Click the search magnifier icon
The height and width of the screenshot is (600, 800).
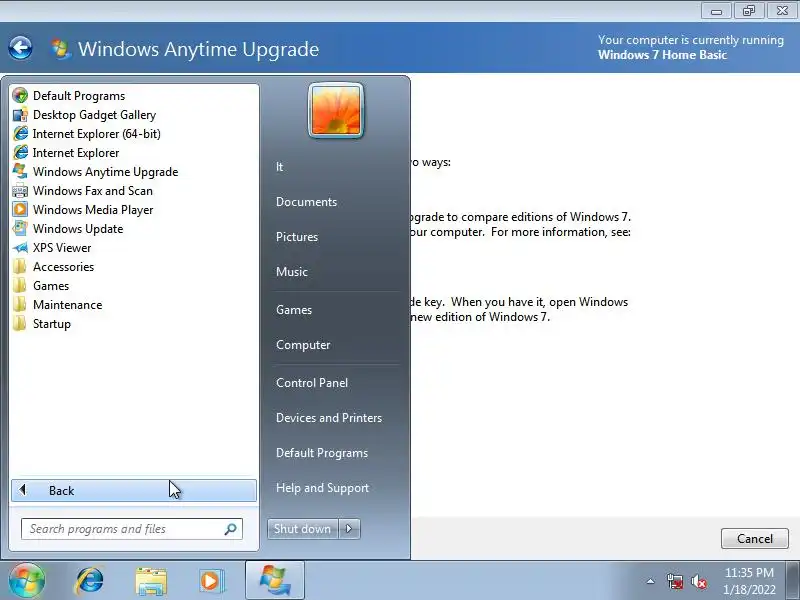click(231, 529)
